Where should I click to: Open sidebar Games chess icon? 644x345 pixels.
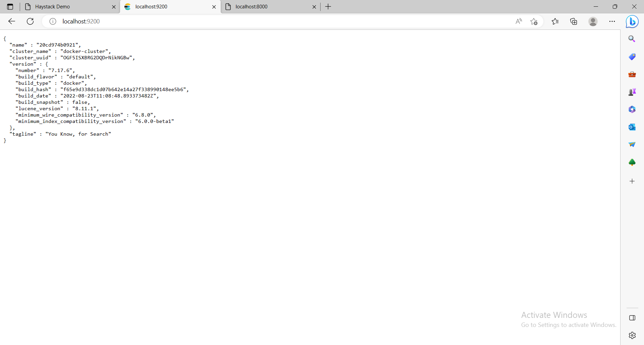(x=632, y=92)
